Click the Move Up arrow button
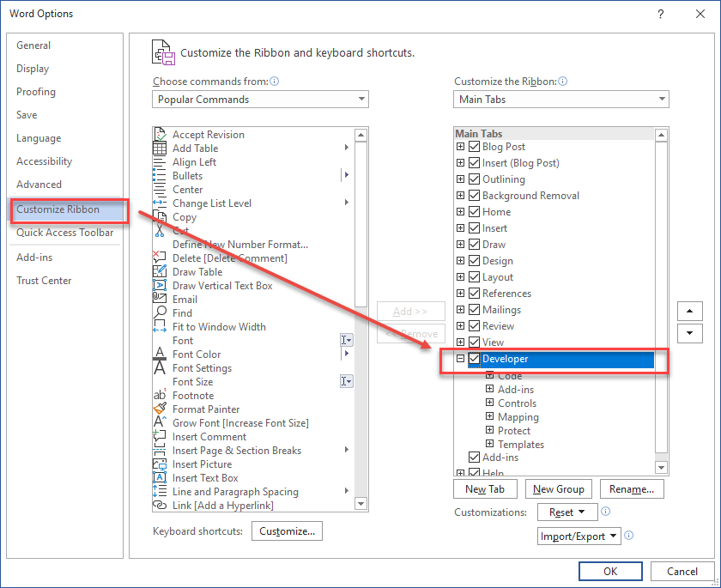 690,312
